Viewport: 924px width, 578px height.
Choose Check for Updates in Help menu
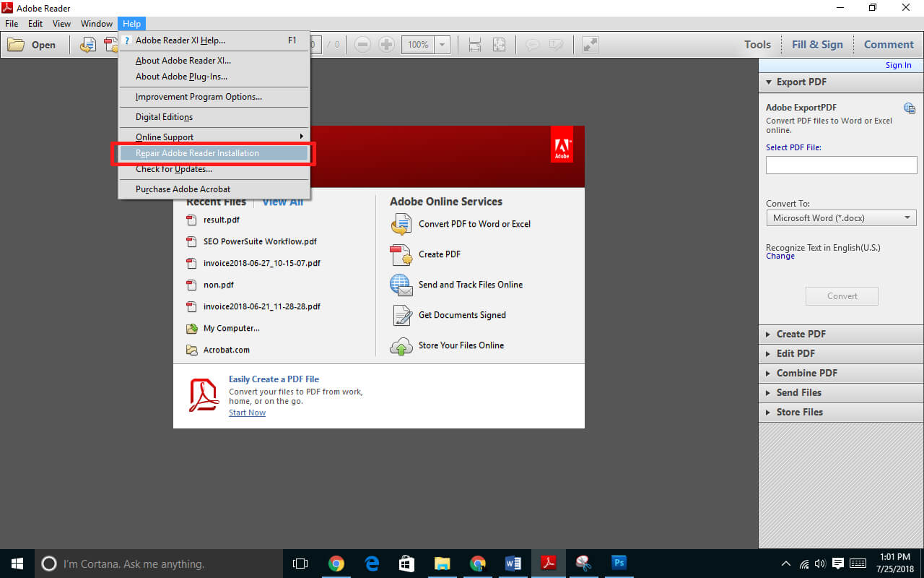[x=214, y=169]
